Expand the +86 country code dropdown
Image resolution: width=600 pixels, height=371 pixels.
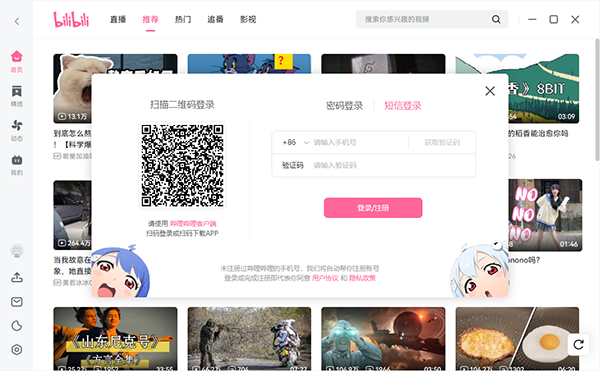[x=295, y=142]
